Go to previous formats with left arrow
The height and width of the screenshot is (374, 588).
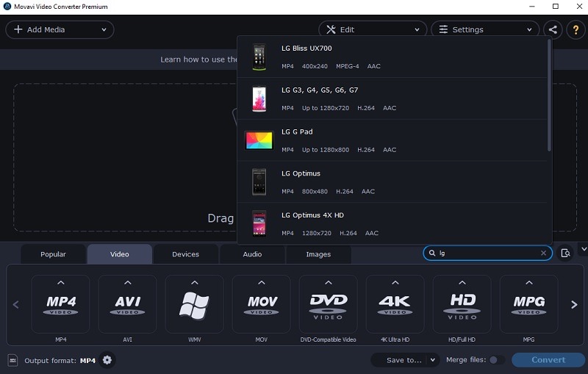click(15, 305)
